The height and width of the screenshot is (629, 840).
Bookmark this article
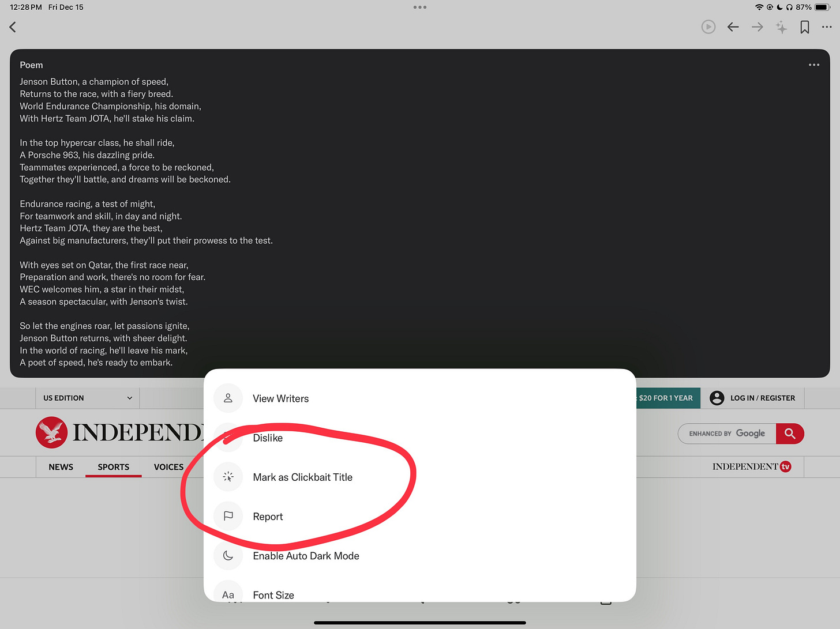805,27
